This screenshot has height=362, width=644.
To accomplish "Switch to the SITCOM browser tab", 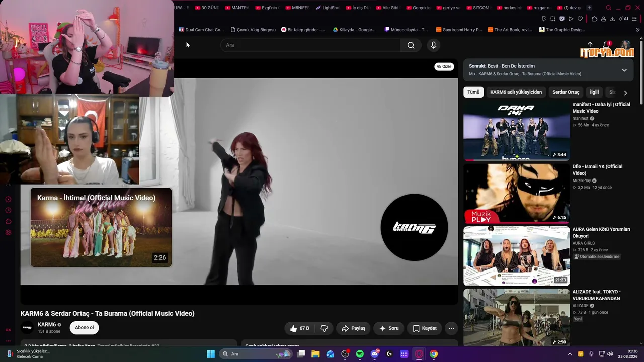I will pos(478,8).
